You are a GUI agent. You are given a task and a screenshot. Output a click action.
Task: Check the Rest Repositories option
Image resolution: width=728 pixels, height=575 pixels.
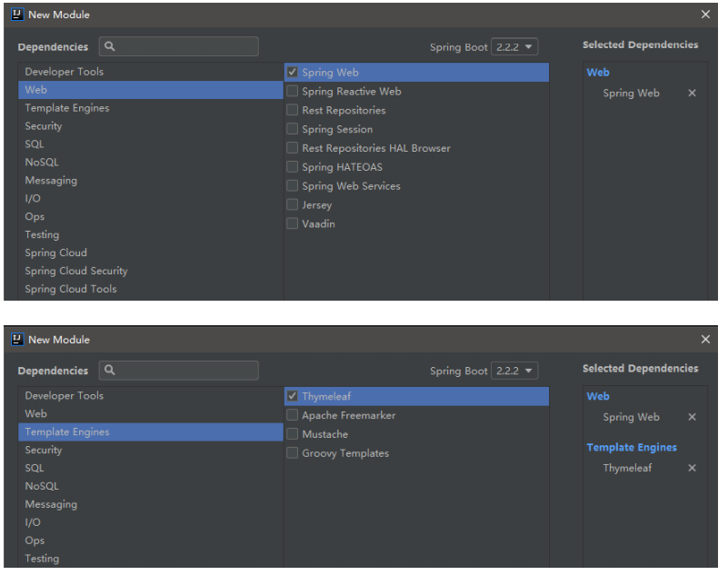coord(292,110)
